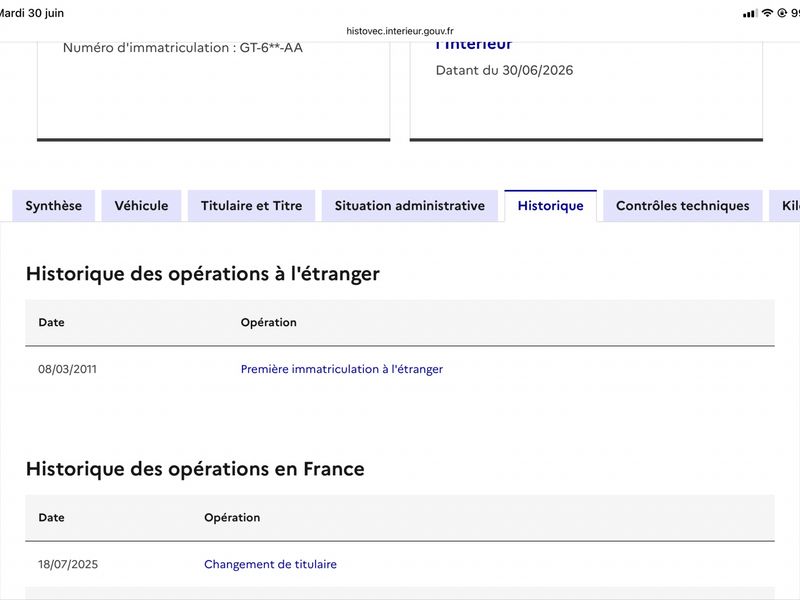Select the Historique tab

[551, 206]
